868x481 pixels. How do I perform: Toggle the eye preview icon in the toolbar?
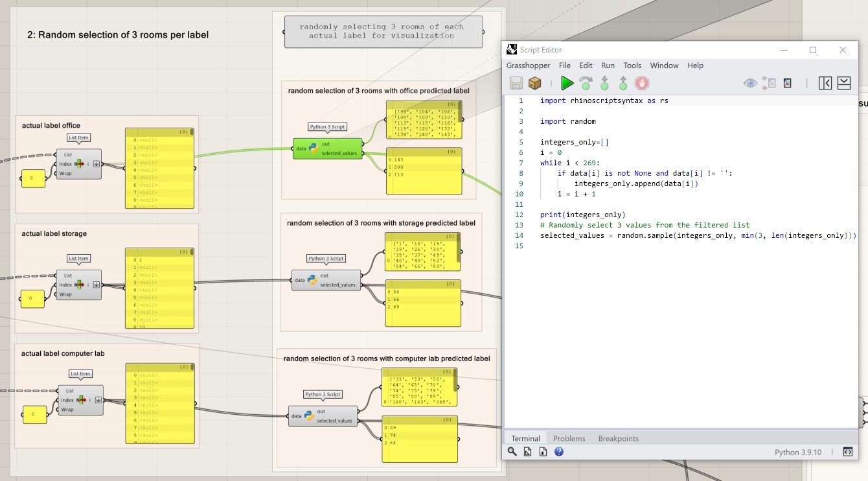[x=750, y=83]
